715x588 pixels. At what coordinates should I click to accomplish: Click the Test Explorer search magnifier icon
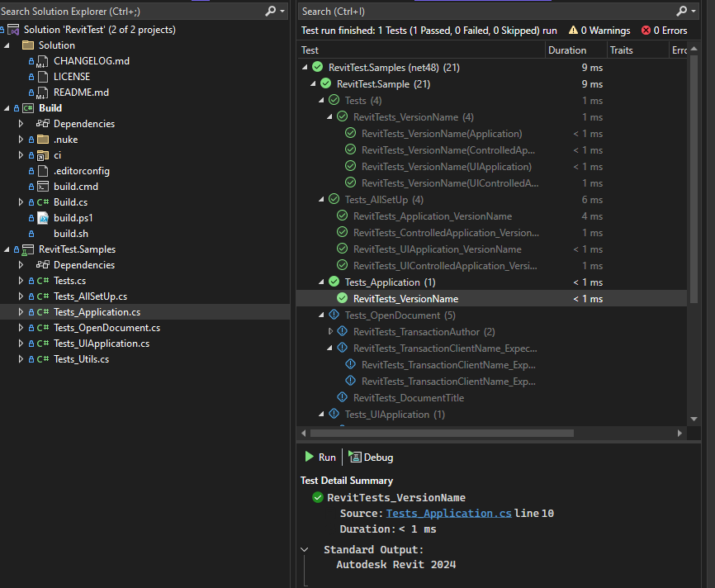(682, 11)
